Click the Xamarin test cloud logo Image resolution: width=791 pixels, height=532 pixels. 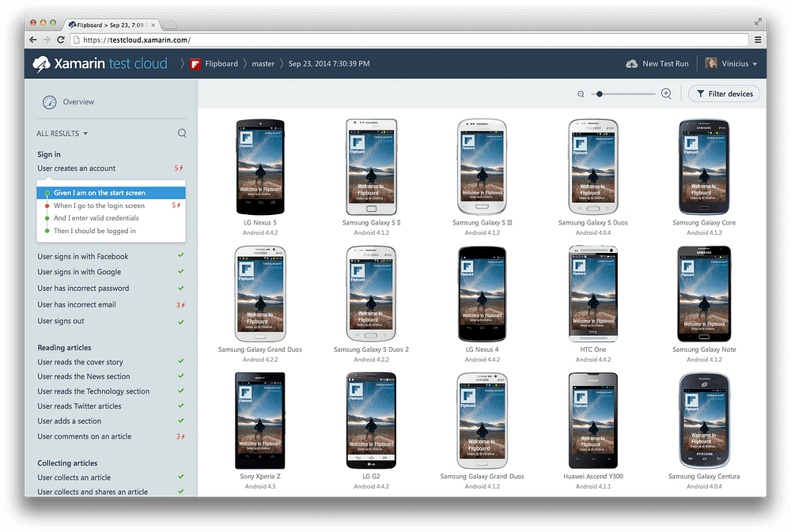(100, 64)
